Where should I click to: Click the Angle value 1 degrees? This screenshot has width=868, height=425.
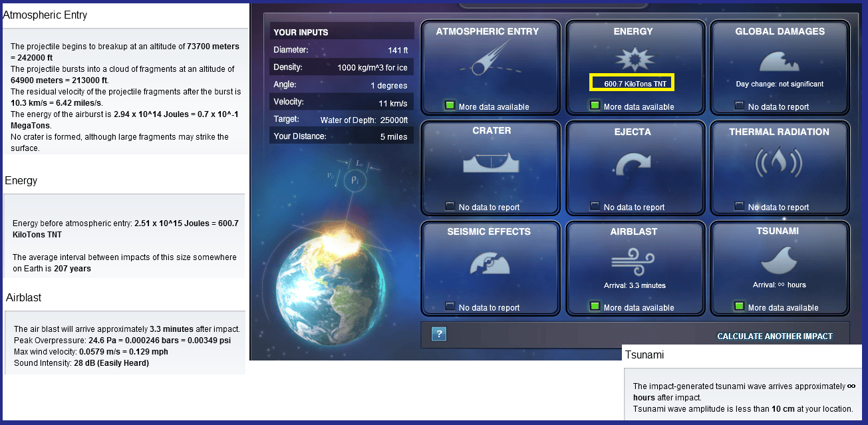coord(389,85)
